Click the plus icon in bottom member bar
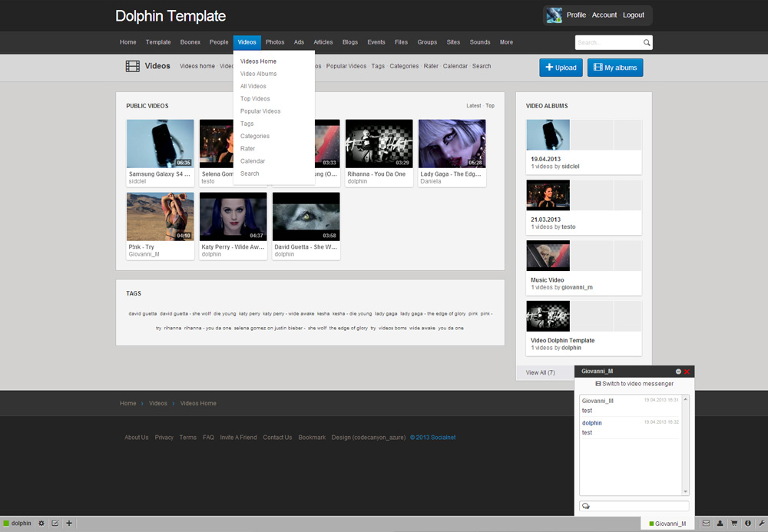The image size is (768, 532). (69, 524)
